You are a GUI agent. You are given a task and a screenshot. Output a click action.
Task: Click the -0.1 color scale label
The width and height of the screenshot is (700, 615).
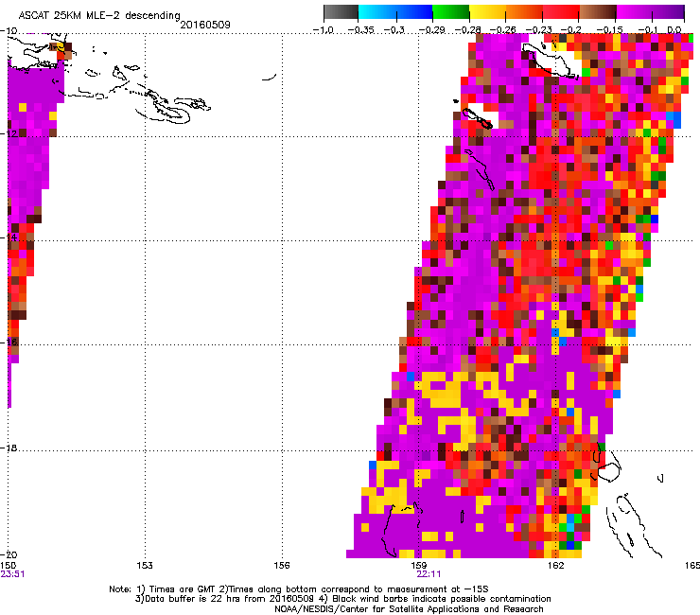click(647, 30)
